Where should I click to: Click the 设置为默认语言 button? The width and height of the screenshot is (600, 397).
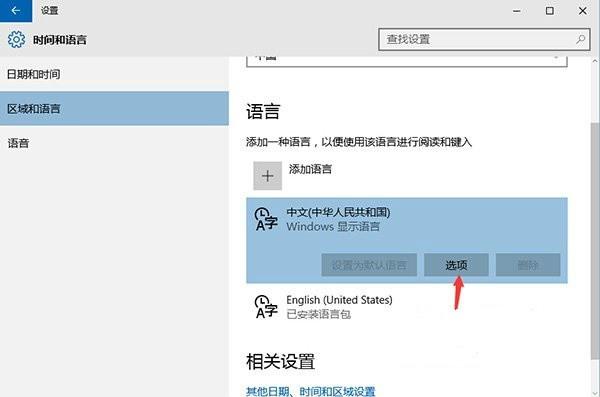(x=369, y=265)
